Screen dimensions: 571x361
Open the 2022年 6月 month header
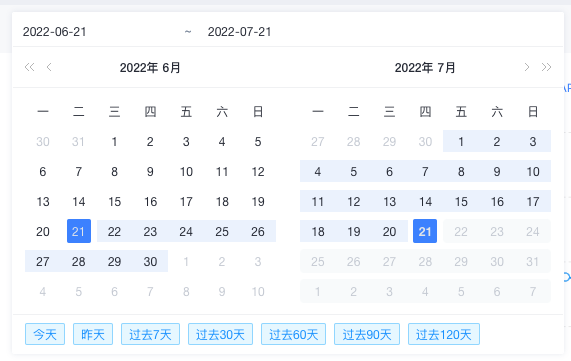(x=150, y=68)
